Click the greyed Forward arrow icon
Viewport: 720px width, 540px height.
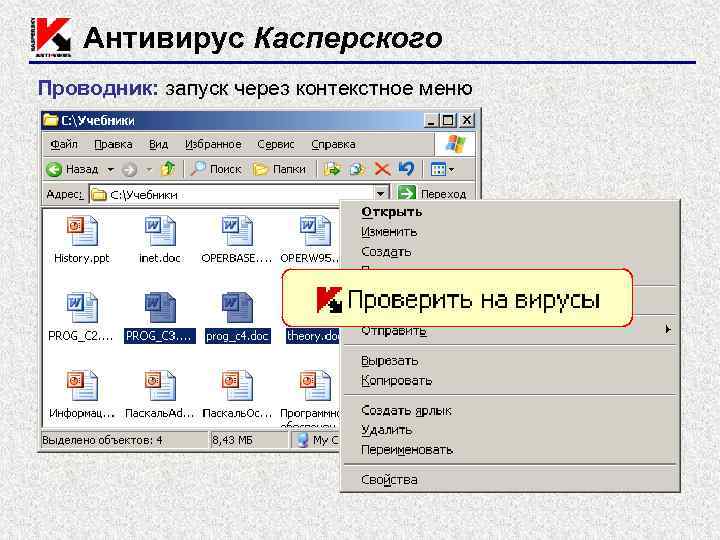coord(129,170)
